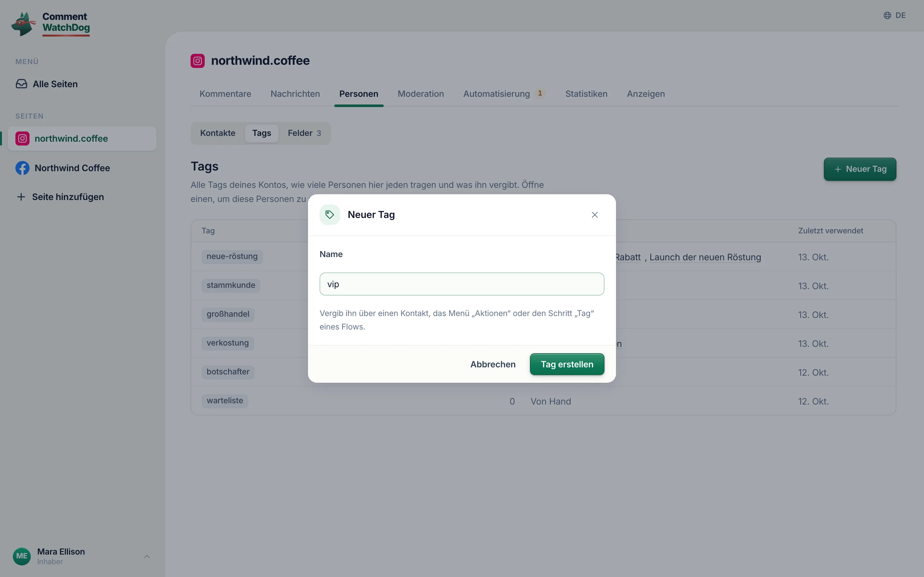This screenshot has width=924, height=577.
Task: Click the Name input field containing vip
Action: (x=462, y=284)
